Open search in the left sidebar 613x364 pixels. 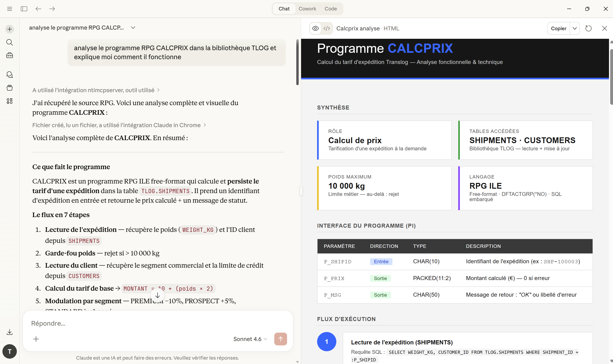(x=9, y=42)
